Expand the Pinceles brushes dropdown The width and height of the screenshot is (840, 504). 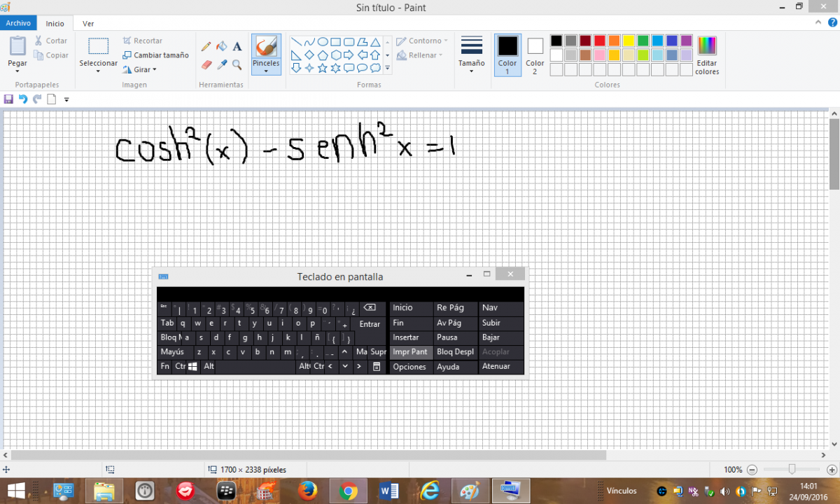pyautogui.click(x=266, y=70)
